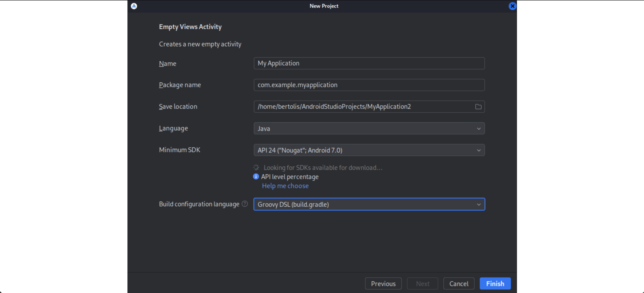Viewport: 644px width, 293px height.
Task: Click the API level percentage text
Action: [x=290, y=177]
